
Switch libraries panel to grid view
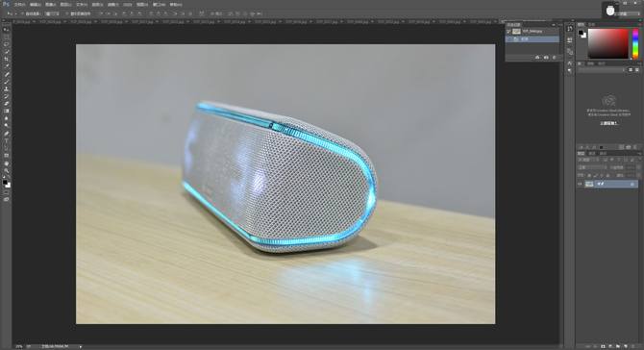tap(631, 70)
